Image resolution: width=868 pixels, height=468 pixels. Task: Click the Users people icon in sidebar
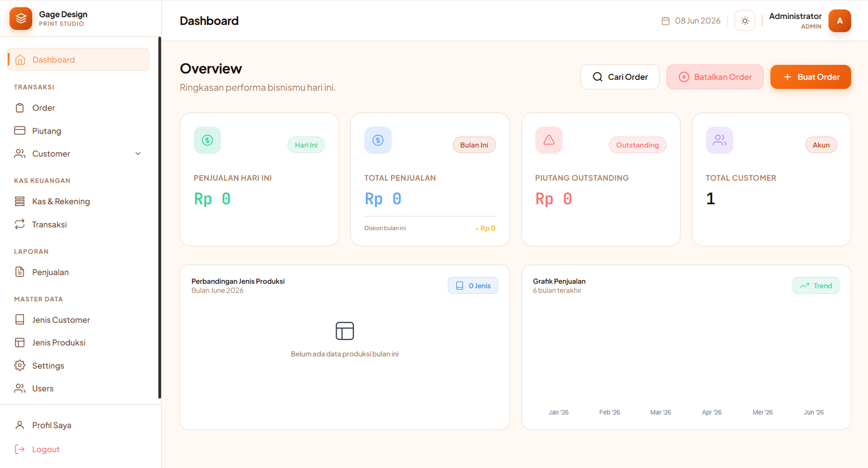click(20, 388)
